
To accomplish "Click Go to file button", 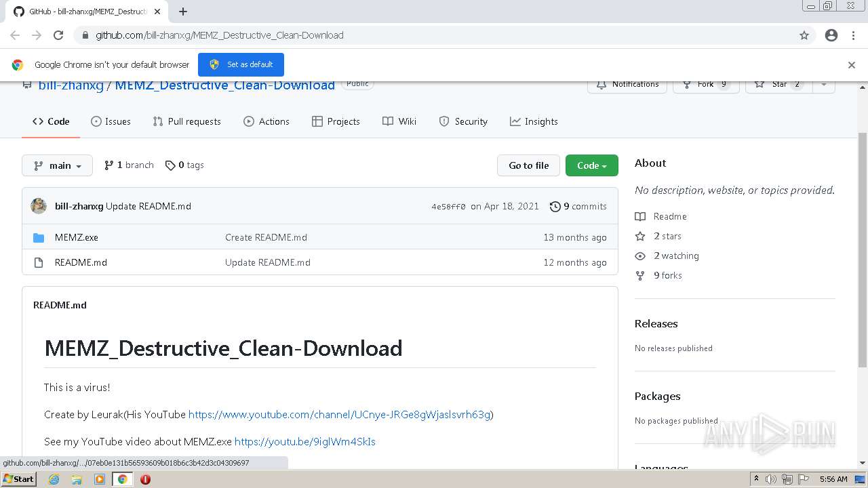I will [529, 165].
